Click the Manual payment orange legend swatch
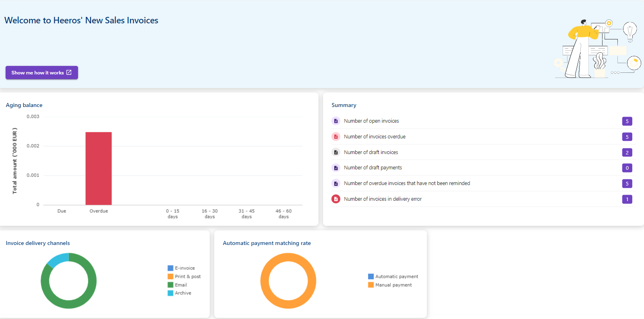This screenshot has height=319, width=644. click(371, 285)
